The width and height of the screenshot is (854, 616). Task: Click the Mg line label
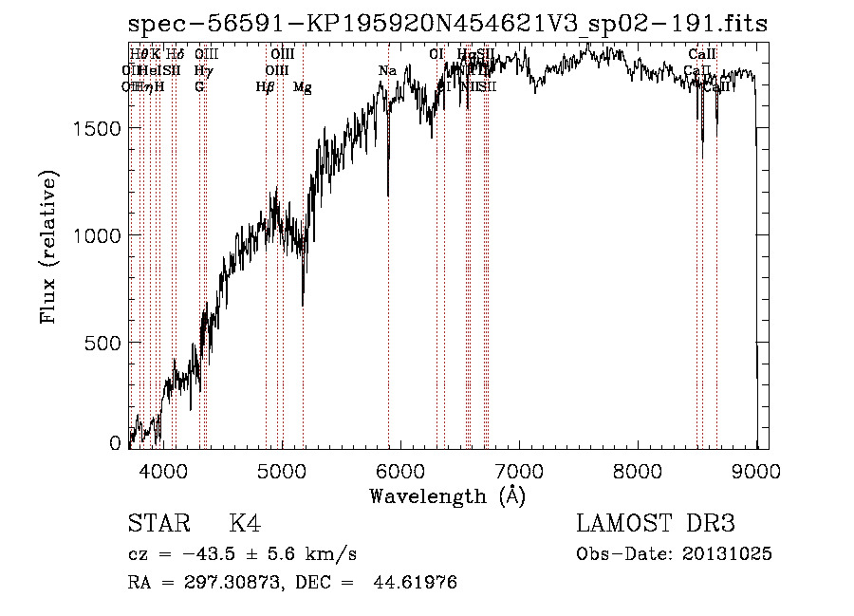tap(302, 87)
